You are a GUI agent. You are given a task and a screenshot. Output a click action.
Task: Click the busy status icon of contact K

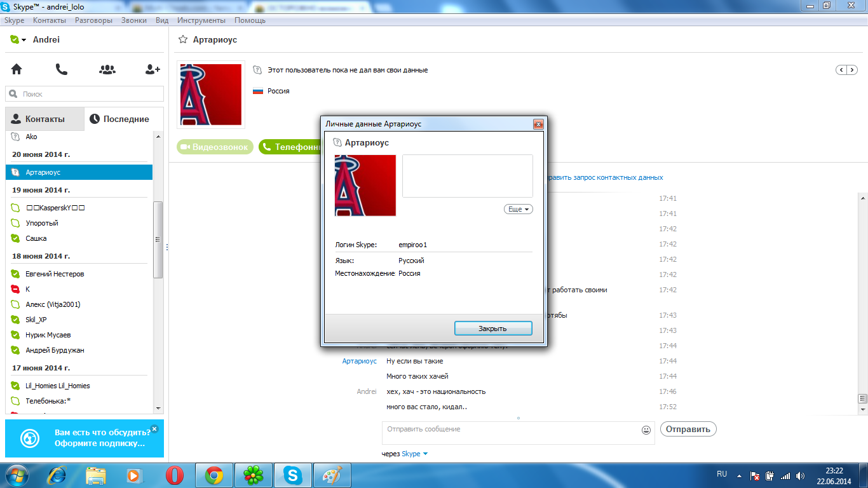pos(15,289)
